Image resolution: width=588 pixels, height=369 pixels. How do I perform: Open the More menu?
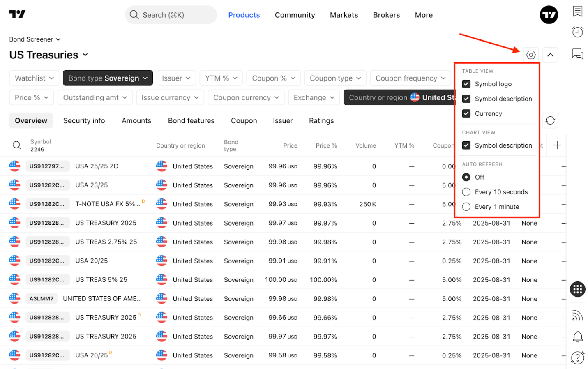[424, 15]
